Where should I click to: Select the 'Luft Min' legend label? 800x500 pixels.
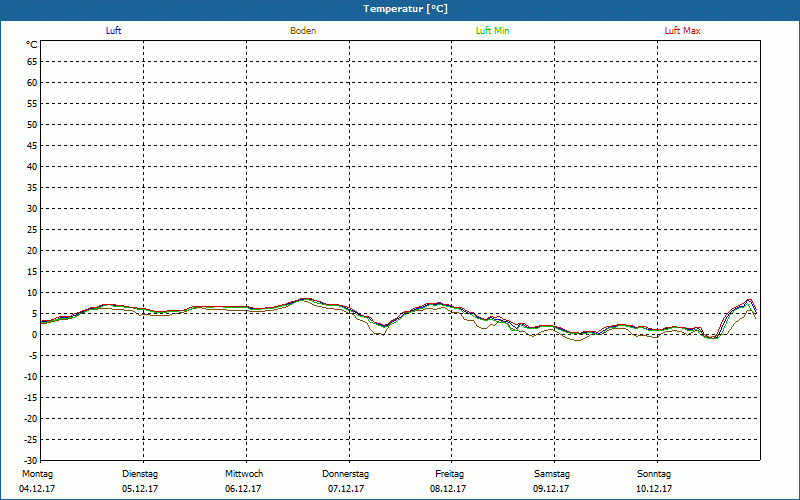[492, 31]
